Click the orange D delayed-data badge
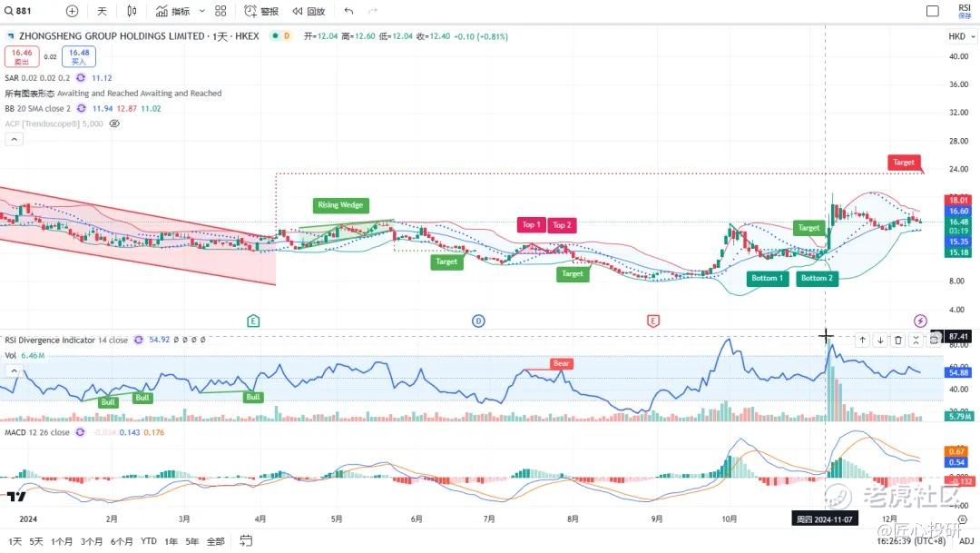 (287, 35)
